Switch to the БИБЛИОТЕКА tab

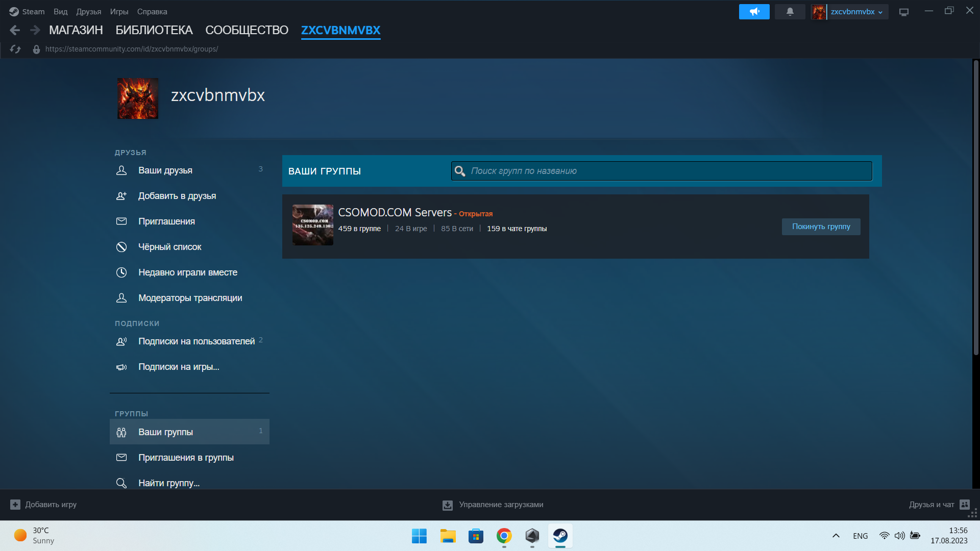click(154, 30)
